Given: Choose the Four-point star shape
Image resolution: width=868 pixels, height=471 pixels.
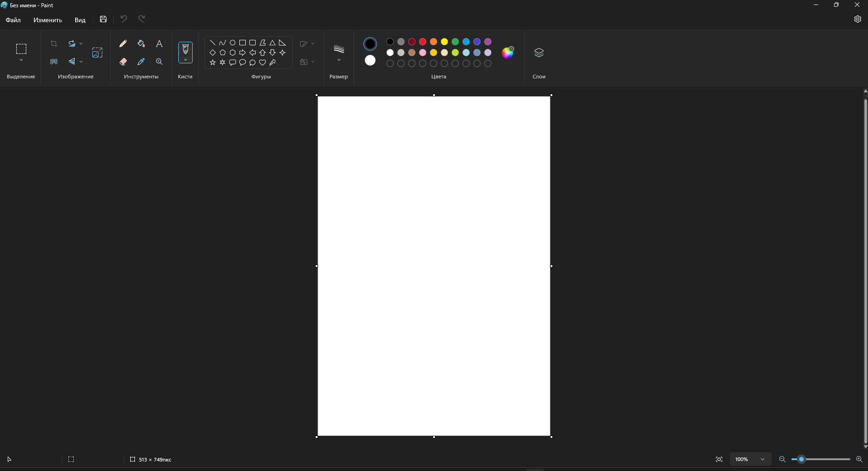Looking at the screenshot, I should [282, 53].
